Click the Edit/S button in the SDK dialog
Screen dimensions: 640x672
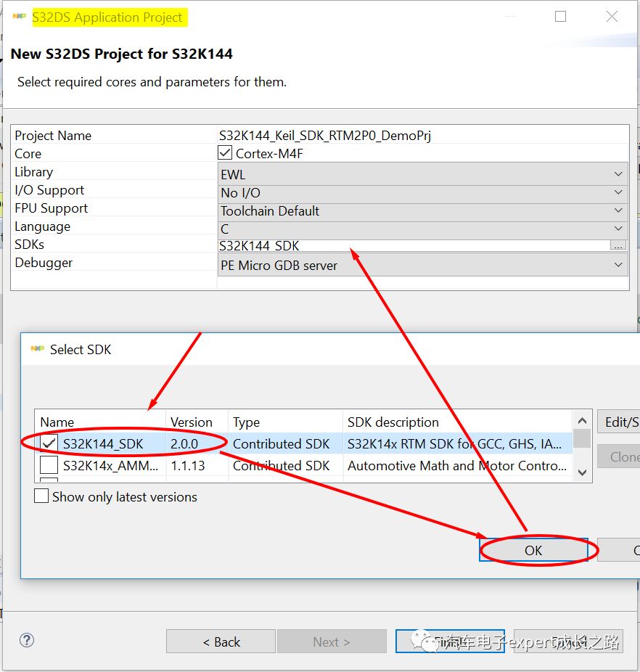622,422
